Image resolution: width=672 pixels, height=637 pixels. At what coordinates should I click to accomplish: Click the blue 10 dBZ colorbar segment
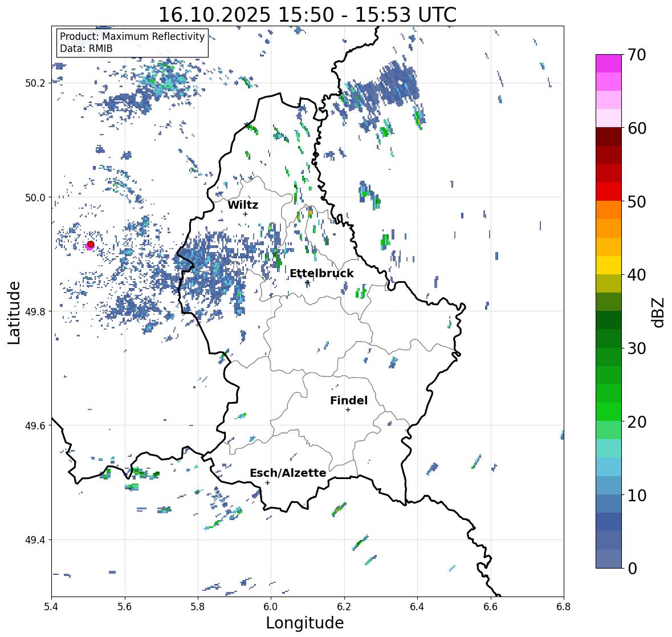(609, 503)
